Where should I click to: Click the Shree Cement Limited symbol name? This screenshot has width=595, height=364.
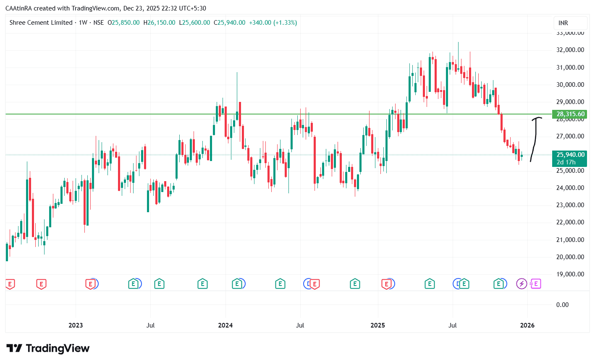[41, 23]
